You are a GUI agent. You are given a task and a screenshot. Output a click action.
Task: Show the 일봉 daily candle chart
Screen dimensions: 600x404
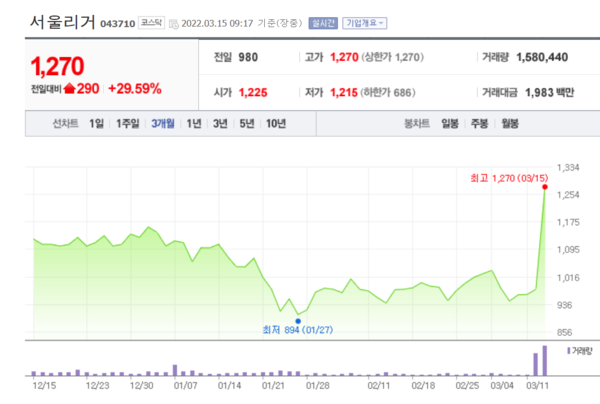tap(450, 124)
